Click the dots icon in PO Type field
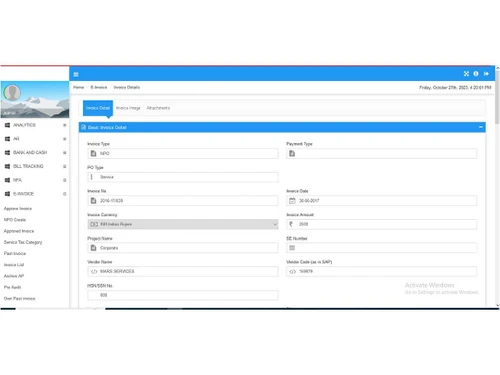 (92, 177)
